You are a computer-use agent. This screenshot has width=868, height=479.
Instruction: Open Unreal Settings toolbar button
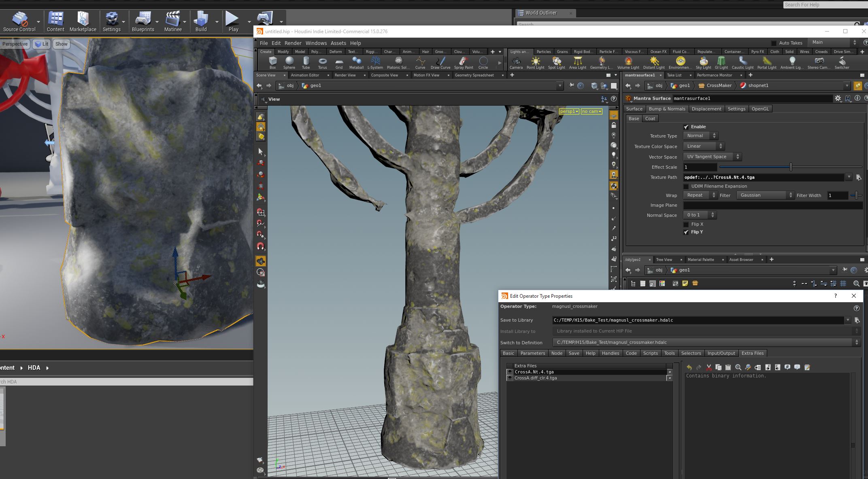point(111,22)
